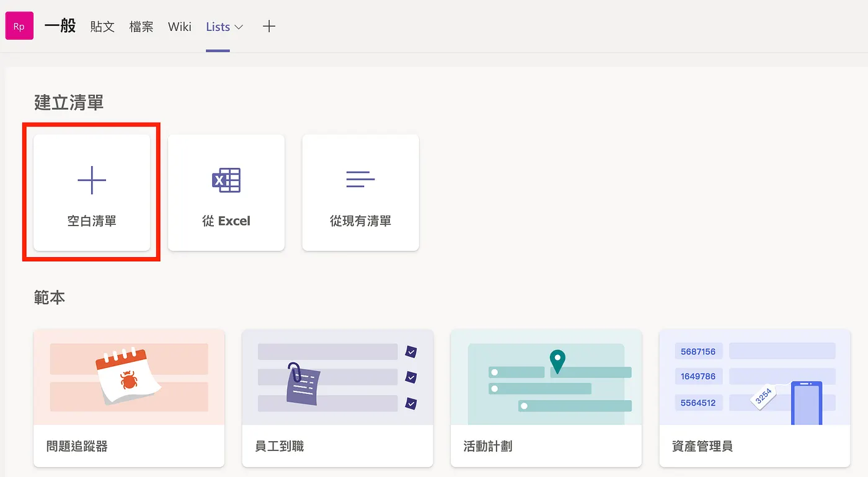This screenshot has height=477, width=868.
Task: Switch to the 貼文 tab
Action: click(102, 27)
